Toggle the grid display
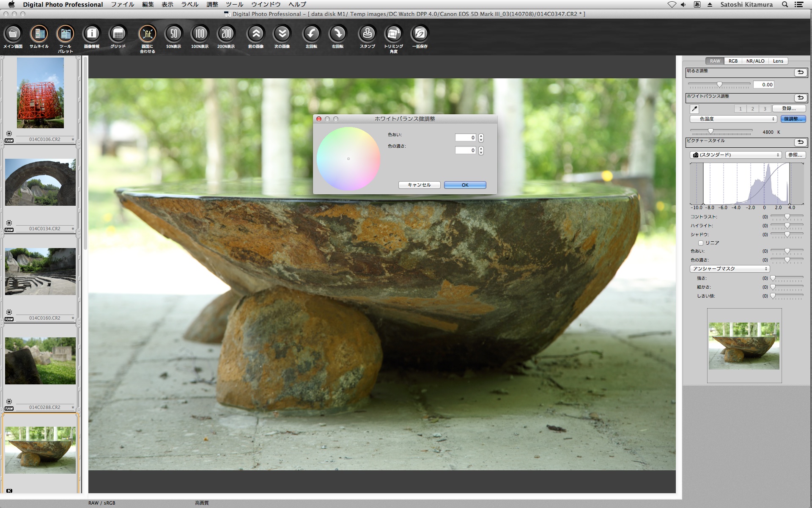 pyautogui.click(x=118, y=34)
